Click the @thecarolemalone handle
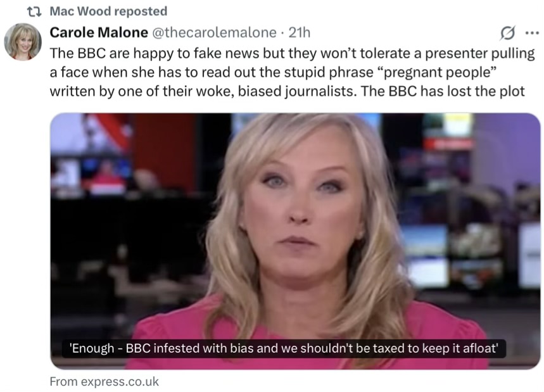Viewport: 544px width, 392px height. pos(214,32)
